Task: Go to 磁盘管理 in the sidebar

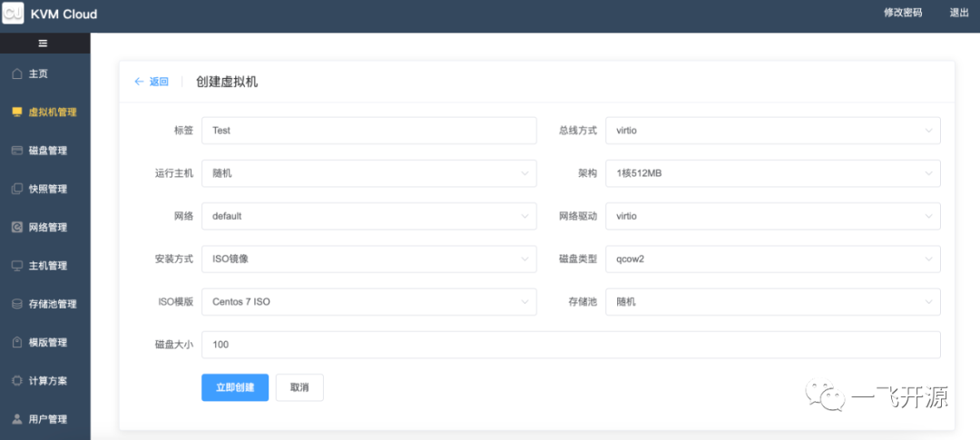Action: 45,151
